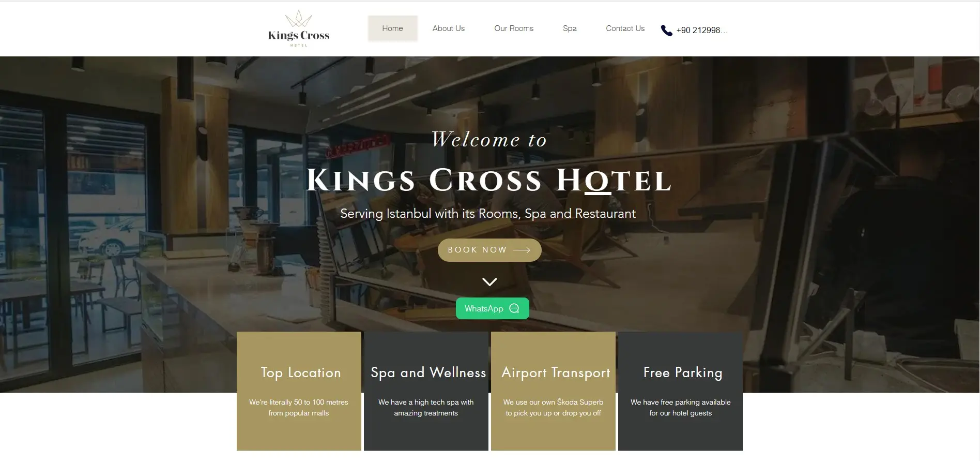This screenshot has height=461, width=980.
Task: Click the down chevron scroll arrow
Action: 489,282
